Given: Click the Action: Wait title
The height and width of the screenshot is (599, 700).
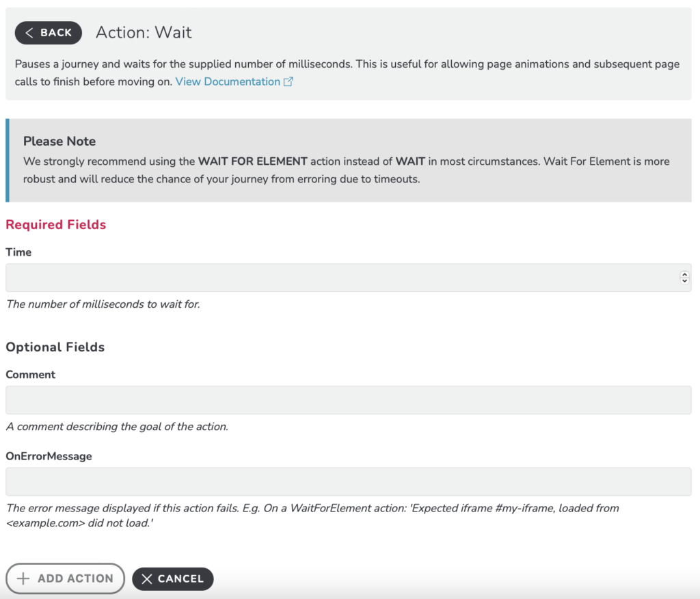Looking at the screenshot, I should tap(144, 33).
